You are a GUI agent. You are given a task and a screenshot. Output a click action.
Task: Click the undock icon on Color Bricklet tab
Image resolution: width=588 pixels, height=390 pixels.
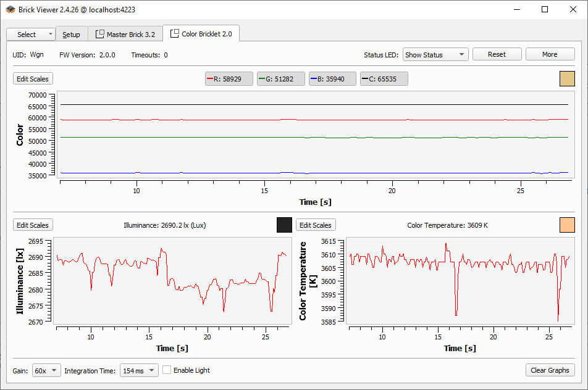[x=175, y=33]
